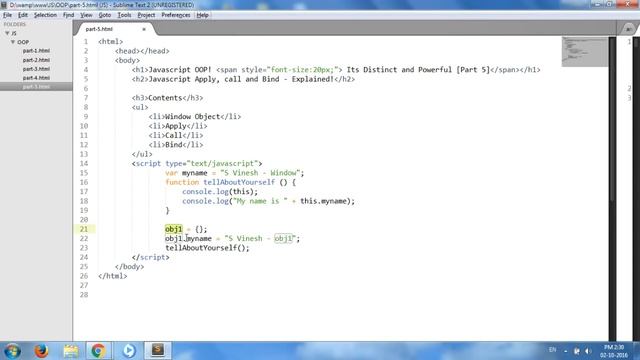Open the Find menu

69,15
